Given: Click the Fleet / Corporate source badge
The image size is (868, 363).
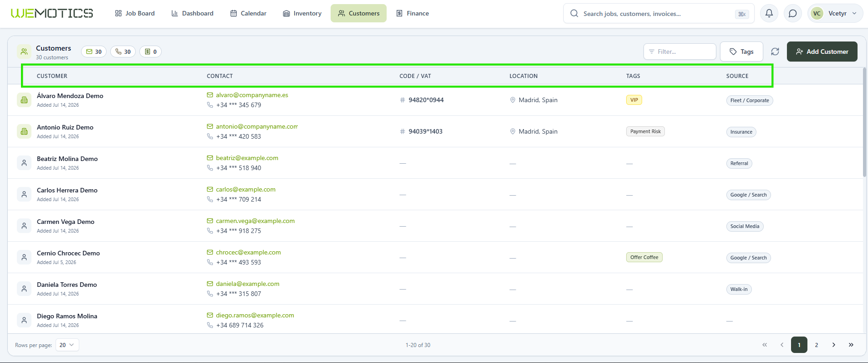Looking at the screenshot, I should coord(749,100).
